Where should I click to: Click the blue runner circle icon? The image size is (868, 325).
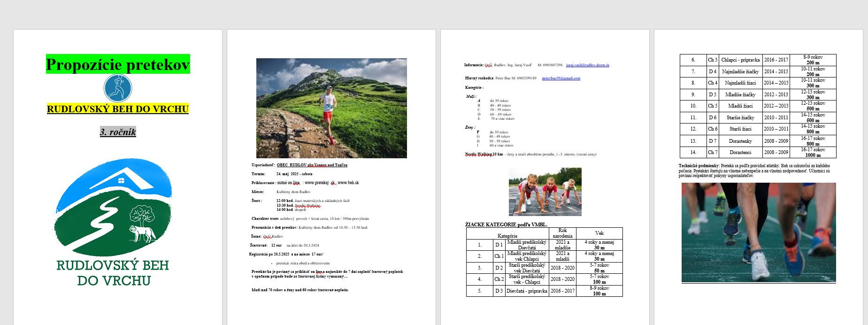click(x=117, y=88)
